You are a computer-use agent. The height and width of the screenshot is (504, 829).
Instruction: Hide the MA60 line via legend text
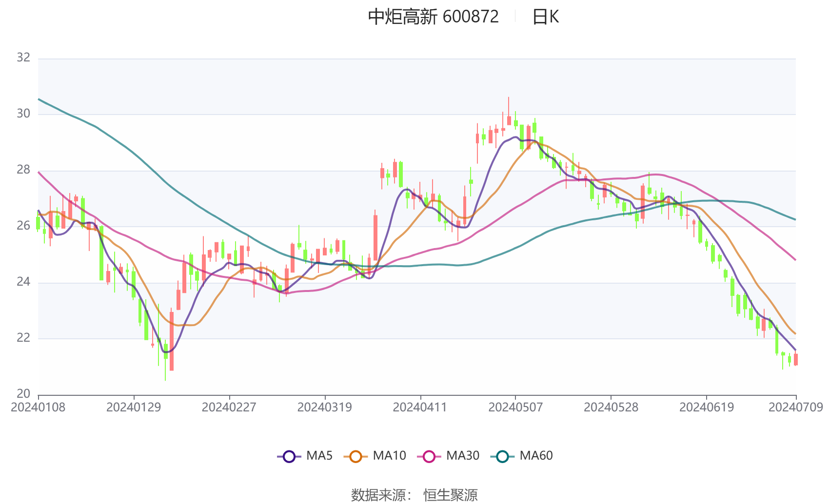coord(536,456)
